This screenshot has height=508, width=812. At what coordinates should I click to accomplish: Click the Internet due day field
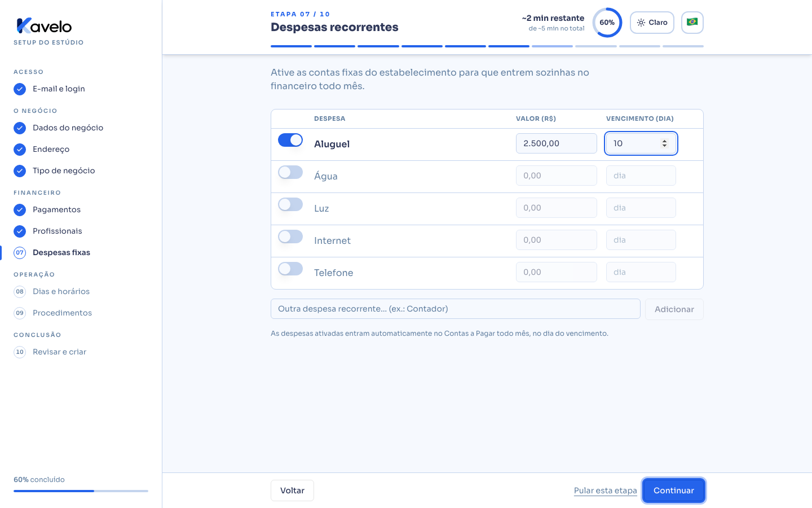(641, 240)
